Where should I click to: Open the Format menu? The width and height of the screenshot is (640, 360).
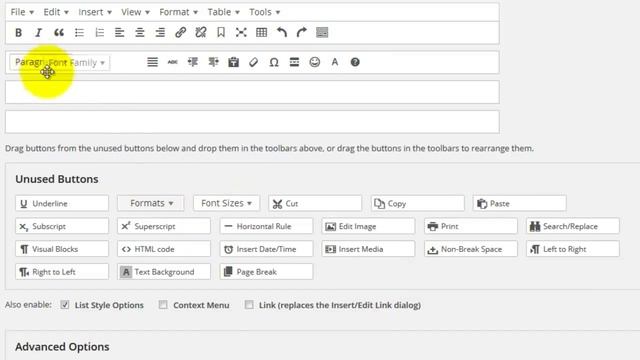click(178, 12)
